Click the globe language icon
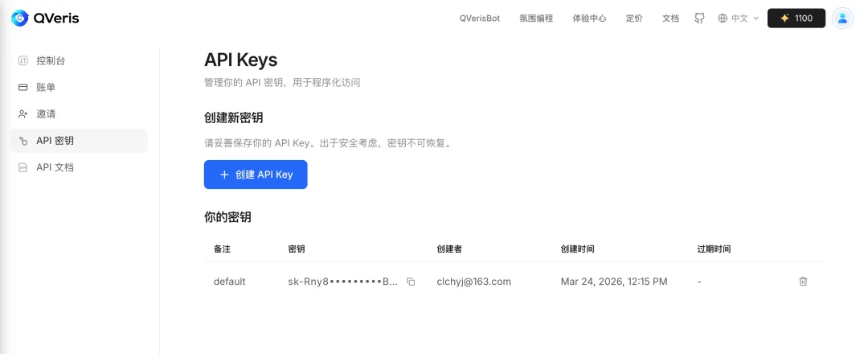 point(723,19)
